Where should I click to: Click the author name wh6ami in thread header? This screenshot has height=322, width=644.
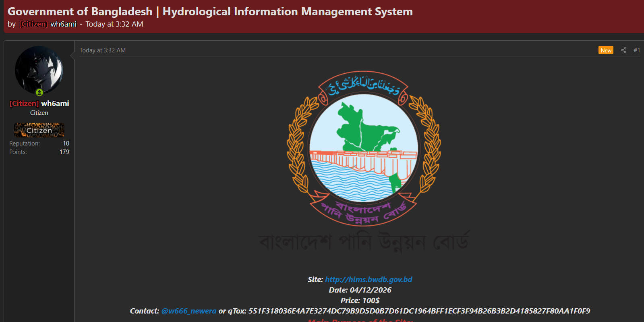(63, 24)
